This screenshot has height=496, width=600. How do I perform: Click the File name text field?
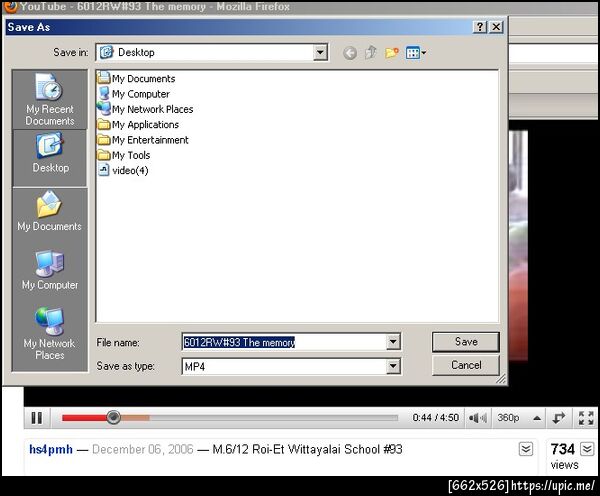(x=284, y=342)
